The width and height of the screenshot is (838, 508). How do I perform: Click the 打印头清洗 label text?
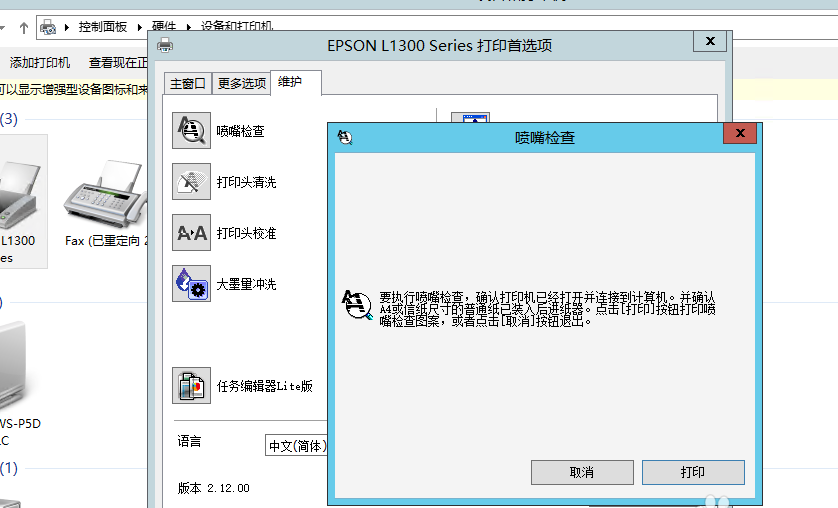[x=246, y=183]
